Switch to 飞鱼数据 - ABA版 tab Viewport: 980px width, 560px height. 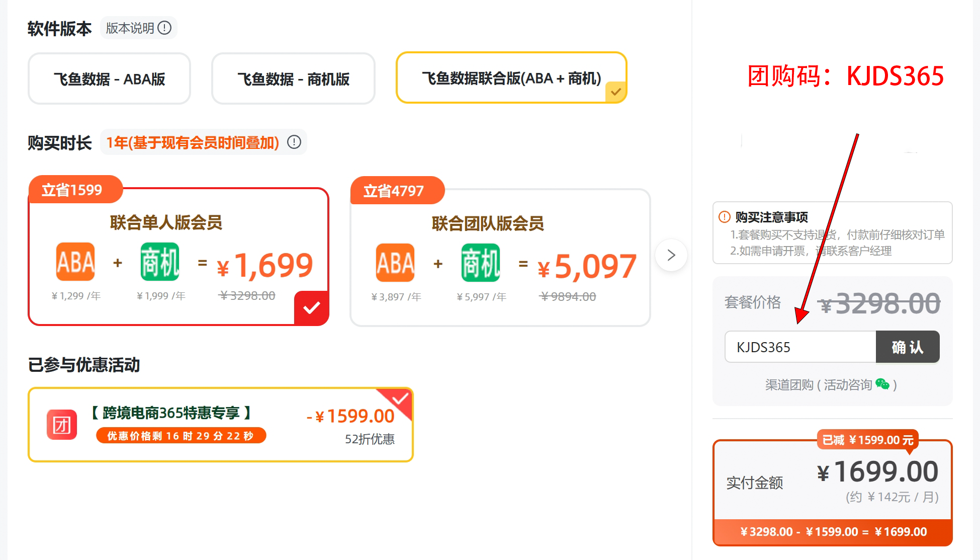pyautogui.click(x=109, y=79)
